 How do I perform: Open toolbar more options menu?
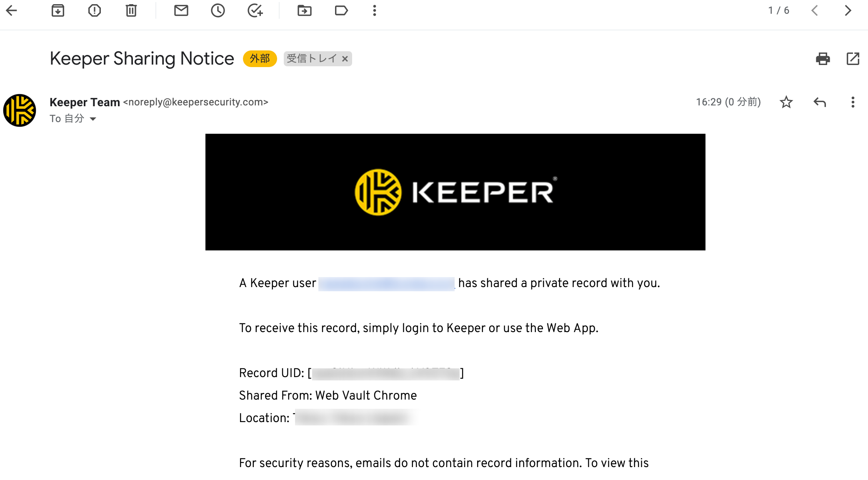click(x=375, y=10)
